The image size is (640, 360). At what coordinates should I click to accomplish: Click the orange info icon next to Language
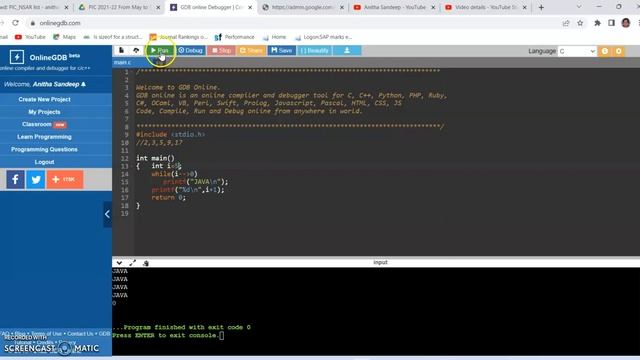pyautogui.click(x=605, y=51)
